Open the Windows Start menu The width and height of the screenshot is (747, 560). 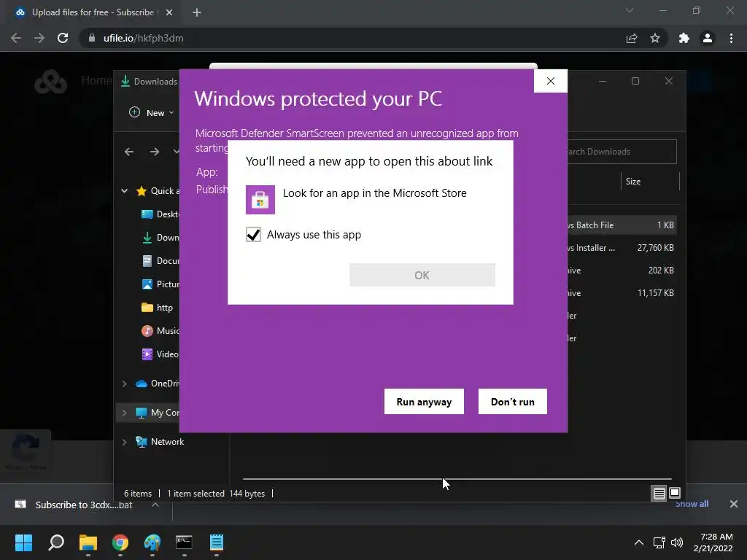click(23, 542)
